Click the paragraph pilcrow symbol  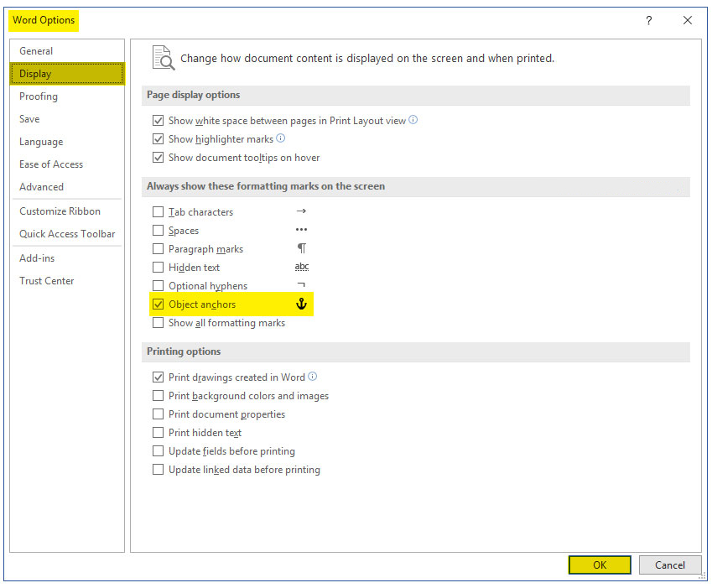pyautogui.click(x=302, y=248)
